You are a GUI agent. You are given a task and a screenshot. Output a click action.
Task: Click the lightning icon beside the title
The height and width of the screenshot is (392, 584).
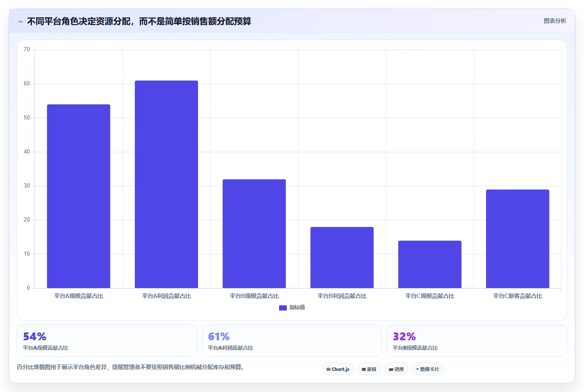(20, 22)
